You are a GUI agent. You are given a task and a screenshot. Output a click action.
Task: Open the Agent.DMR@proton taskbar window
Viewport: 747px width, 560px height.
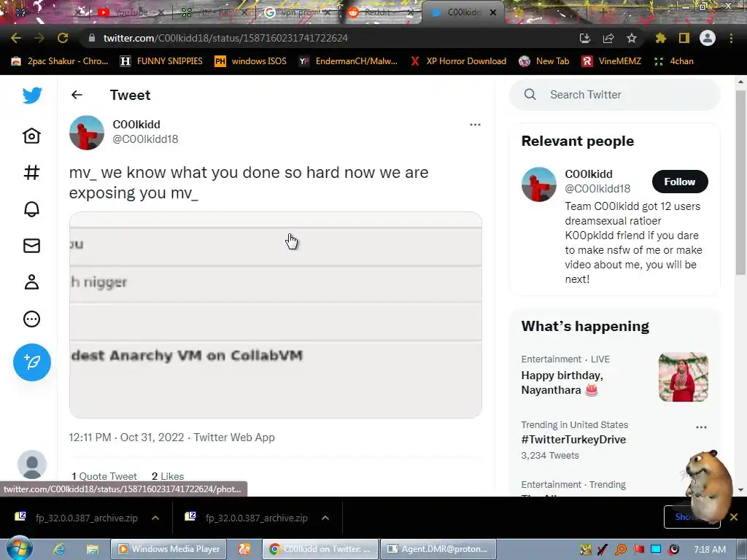(438, 549)
